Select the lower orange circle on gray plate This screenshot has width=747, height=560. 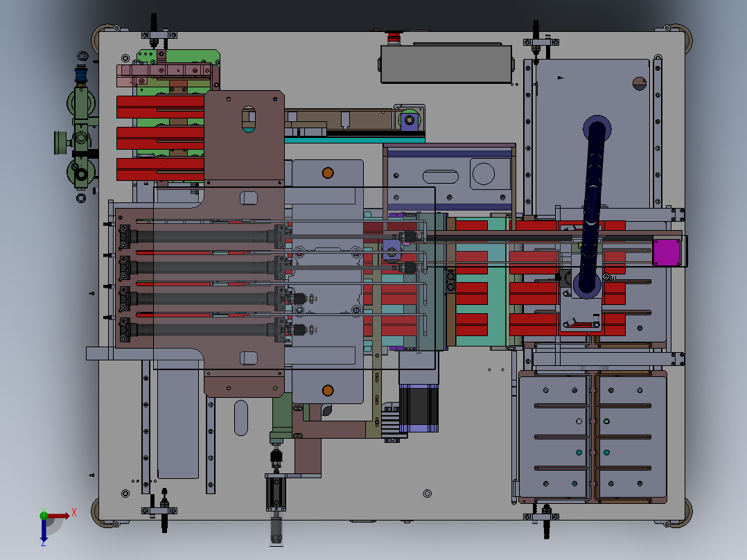pyautogui.click(x=328, y=390)
